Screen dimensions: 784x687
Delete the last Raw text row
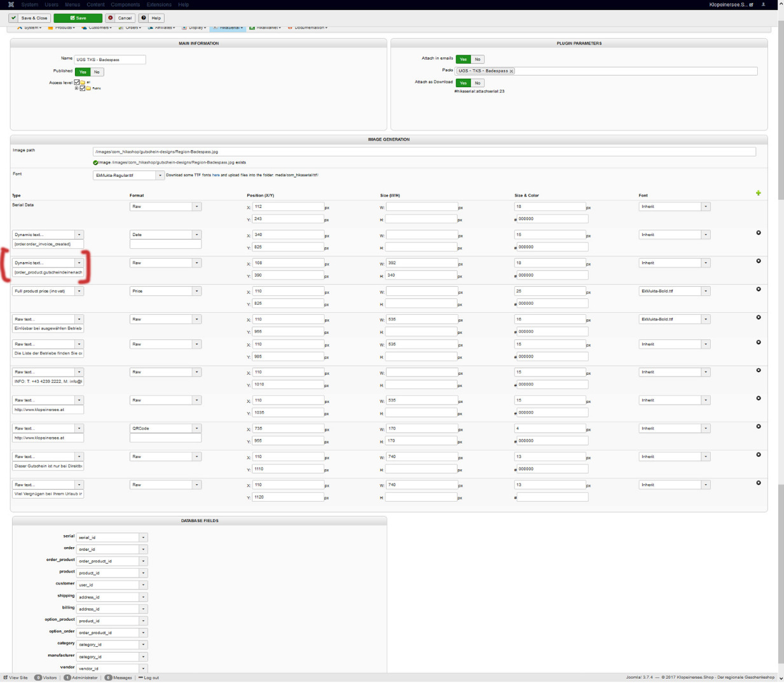[x=758, y=483]
